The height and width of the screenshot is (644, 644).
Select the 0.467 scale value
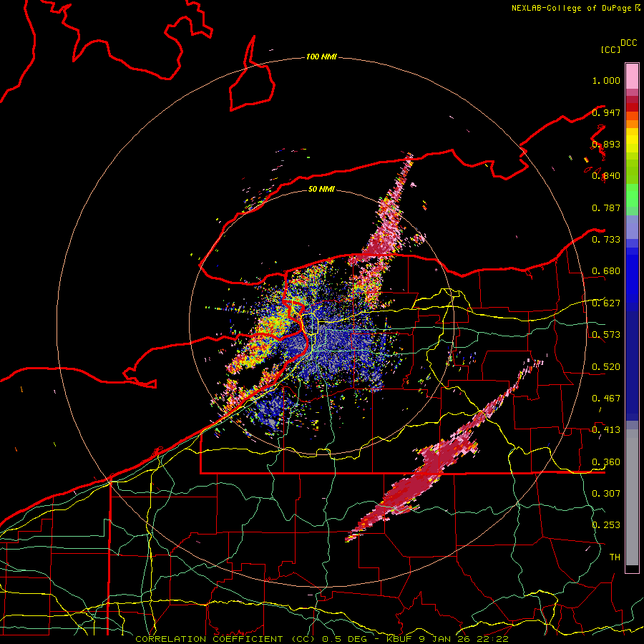(x=606, y=398)
